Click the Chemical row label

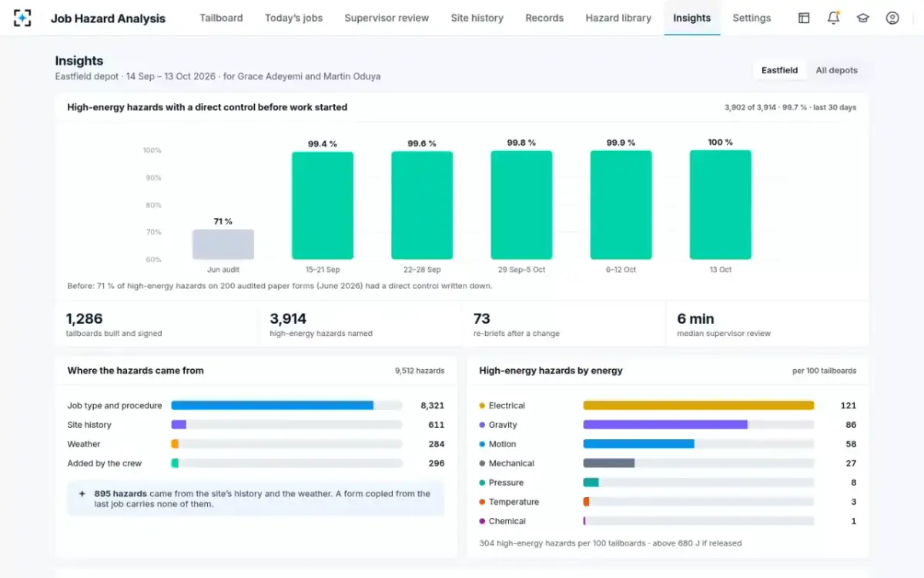point(507,521)
